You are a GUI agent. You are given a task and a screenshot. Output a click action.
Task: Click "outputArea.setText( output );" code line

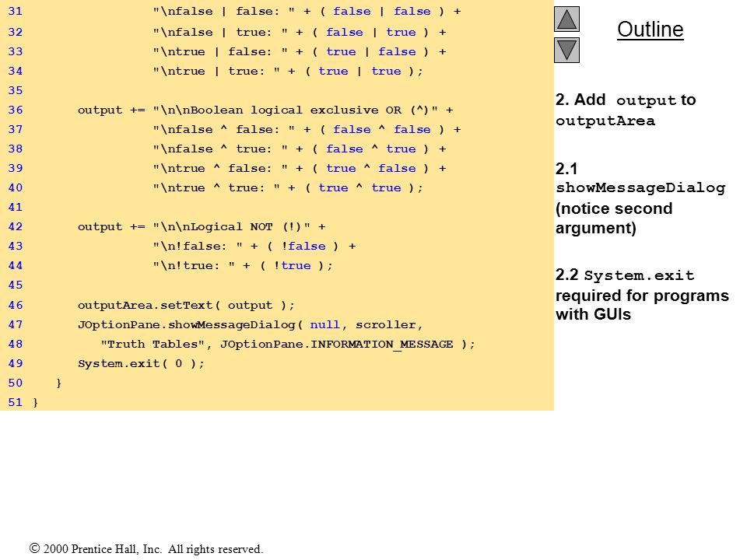(x=186, y=305)
